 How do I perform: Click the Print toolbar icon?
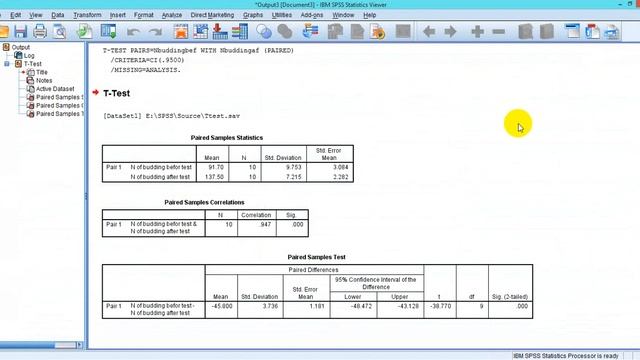(x=40, y=31)
